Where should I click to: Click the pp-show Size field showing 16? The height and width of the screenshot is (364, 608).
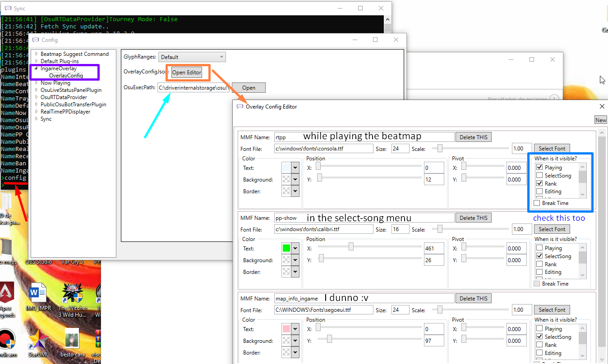pos(401,229)
